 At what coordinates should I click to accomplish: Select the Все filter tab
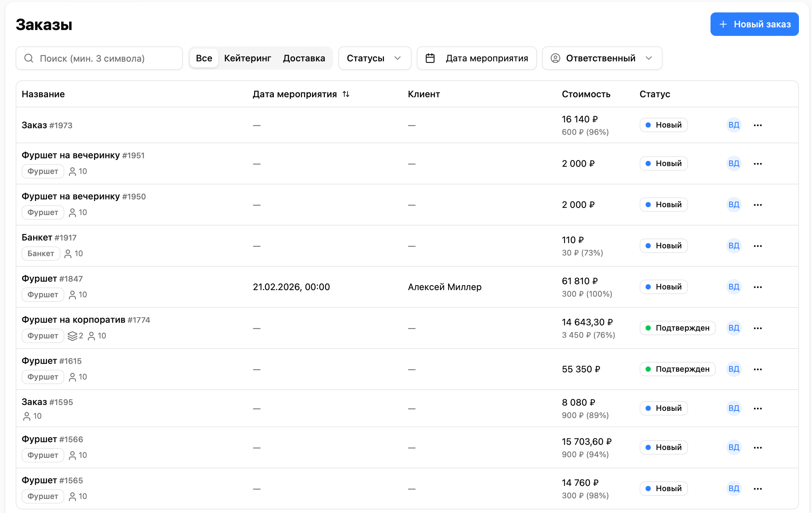coord(204,58)
